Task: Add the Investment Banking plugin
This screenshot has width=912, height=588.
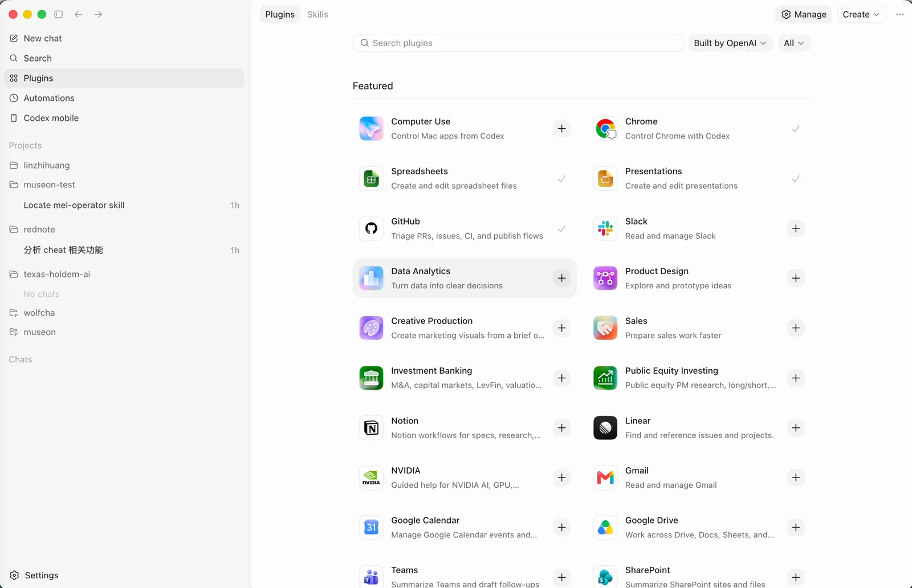Action: tap(562, 378)
